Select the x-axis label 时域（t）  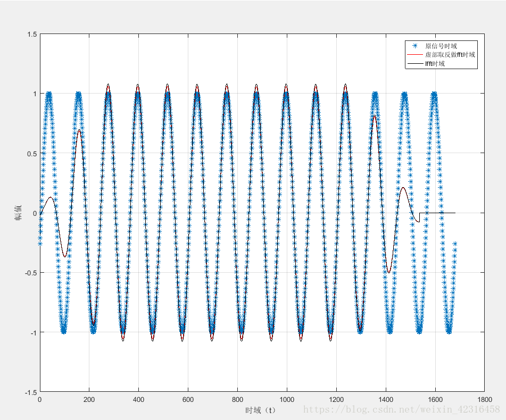point(260,410)
